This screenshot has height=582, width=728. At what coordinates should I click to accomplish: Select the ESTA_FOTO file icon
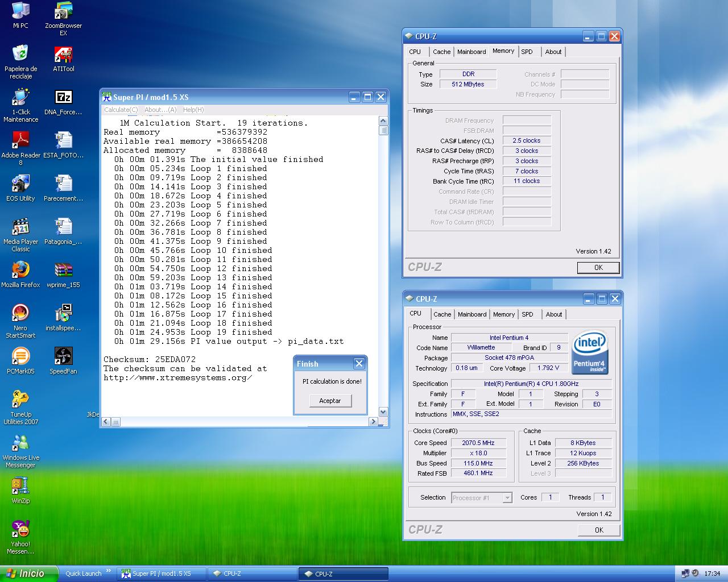63,145
